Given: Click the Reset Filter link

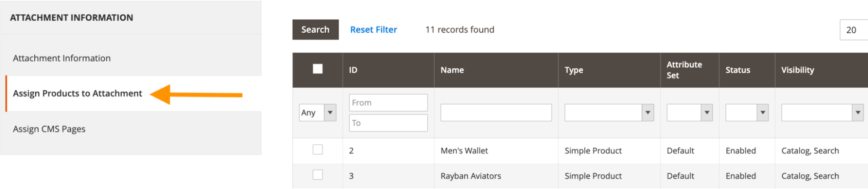Looking at the screenshot, I should coord(373,30).
